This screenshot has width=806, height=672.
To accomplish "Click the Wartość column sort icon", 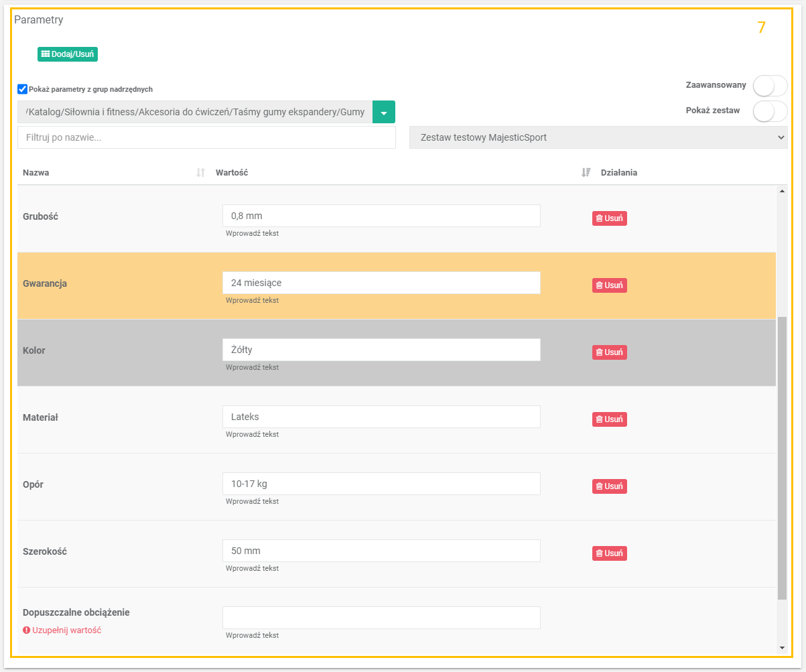I will pos(586,173).
